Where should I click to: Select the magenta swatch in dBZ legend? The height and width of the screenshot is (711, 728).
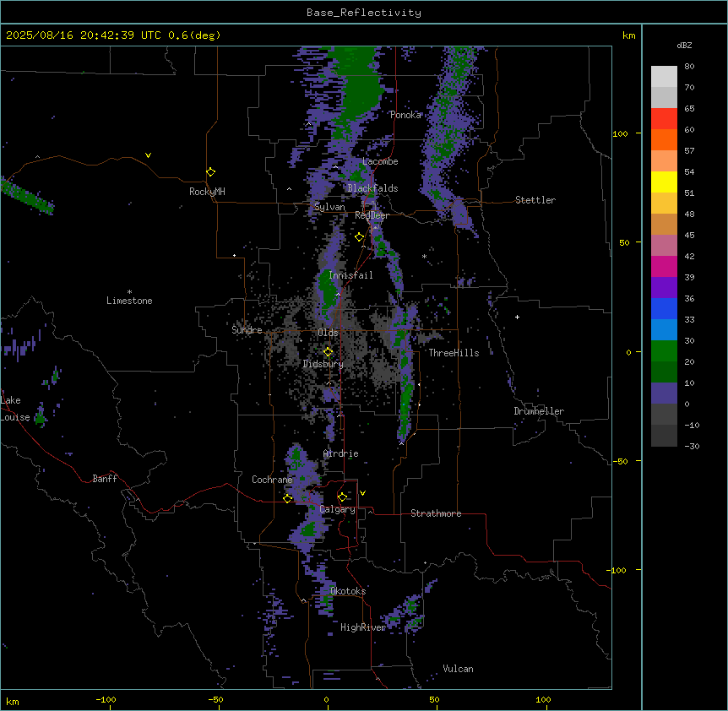click(x=664, y=266)
